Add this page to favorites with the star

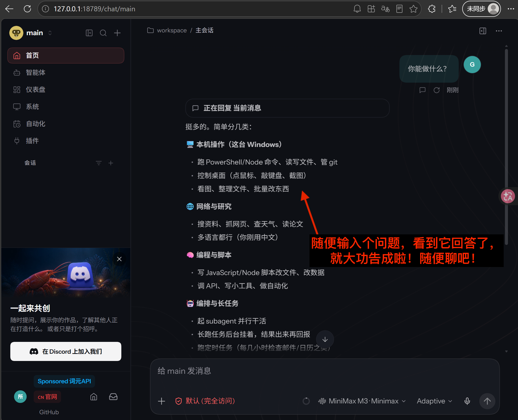(x=413, y=9)
